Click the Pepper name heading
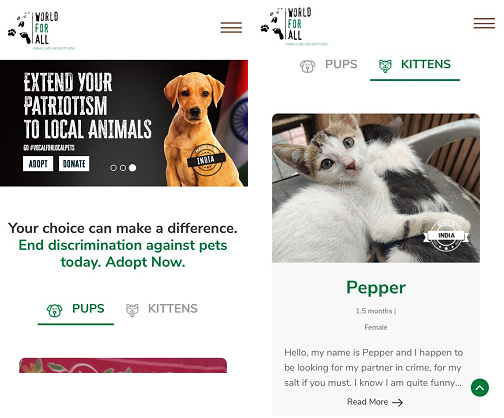 tap(376, 287)
